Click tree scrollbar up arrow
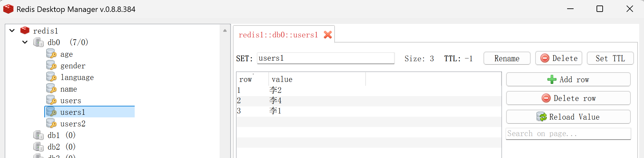Image resolution: width=644 pixels, height=158 pixels. tap(225, 31)
